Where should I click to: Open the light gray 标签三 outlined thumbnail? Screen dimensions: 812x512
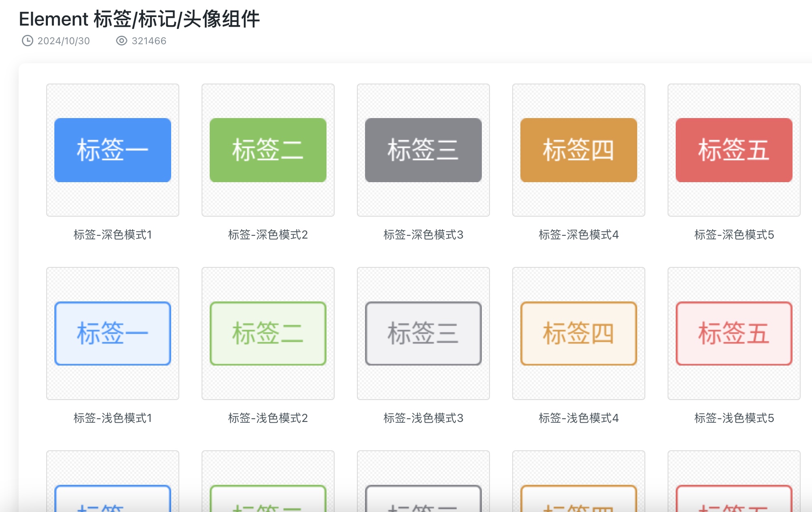click(423, 333)
